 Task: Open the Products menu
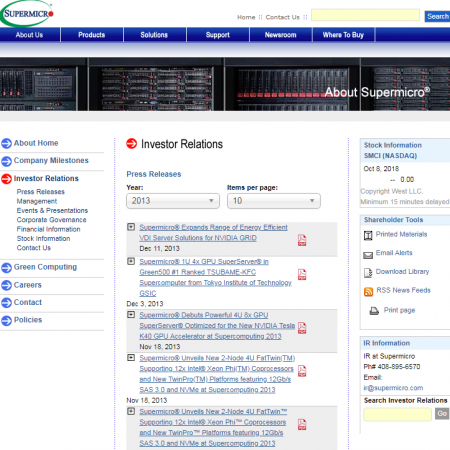click(92, 35)
